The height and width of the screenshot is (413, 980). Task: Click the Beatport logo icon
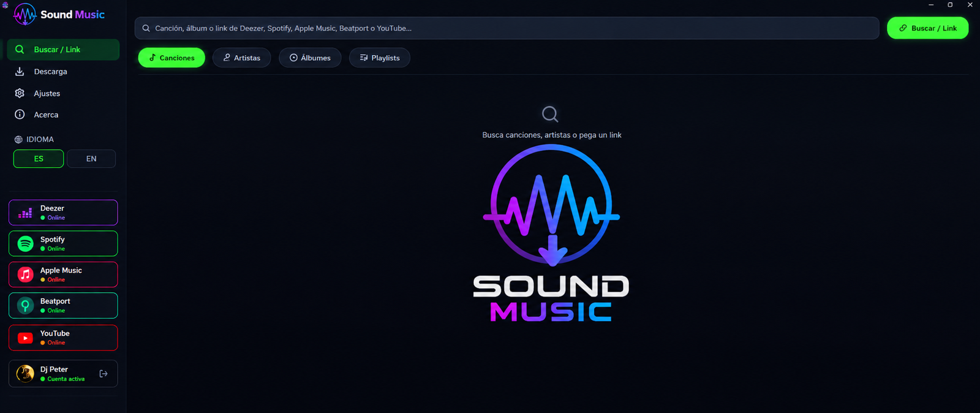(25, 305)
